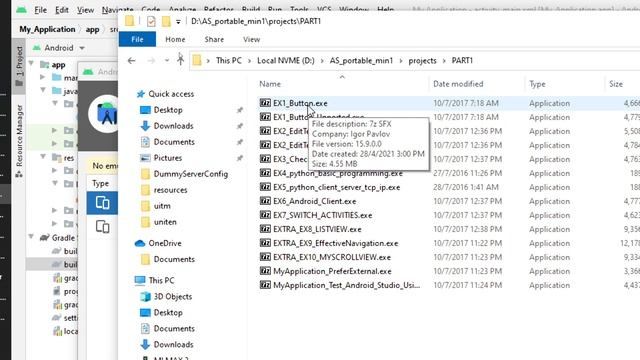Open uniten folder in sidebar
This screenshot has height=360, width=640.
(165, 222)
